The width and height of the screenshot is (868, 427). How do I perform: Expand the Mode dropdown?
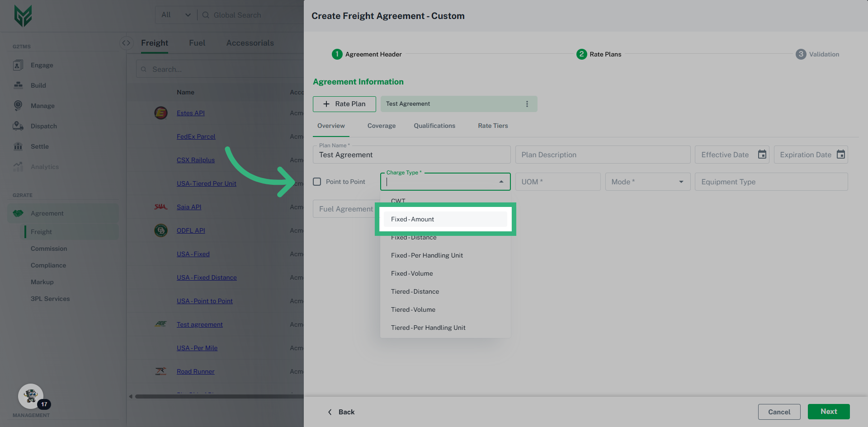681,182
